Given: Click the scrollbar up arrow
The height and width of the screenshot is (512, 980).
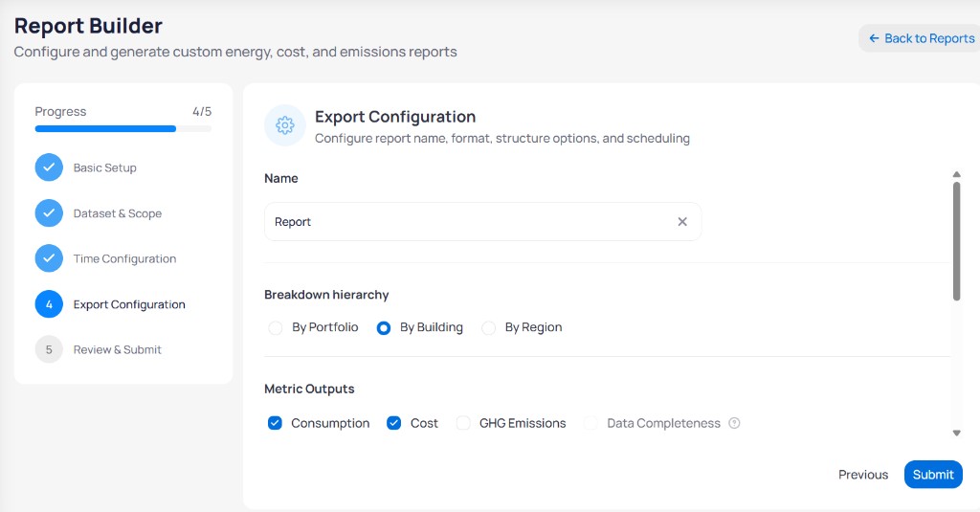Looking at the screenshot, I should tap(956, 174).
